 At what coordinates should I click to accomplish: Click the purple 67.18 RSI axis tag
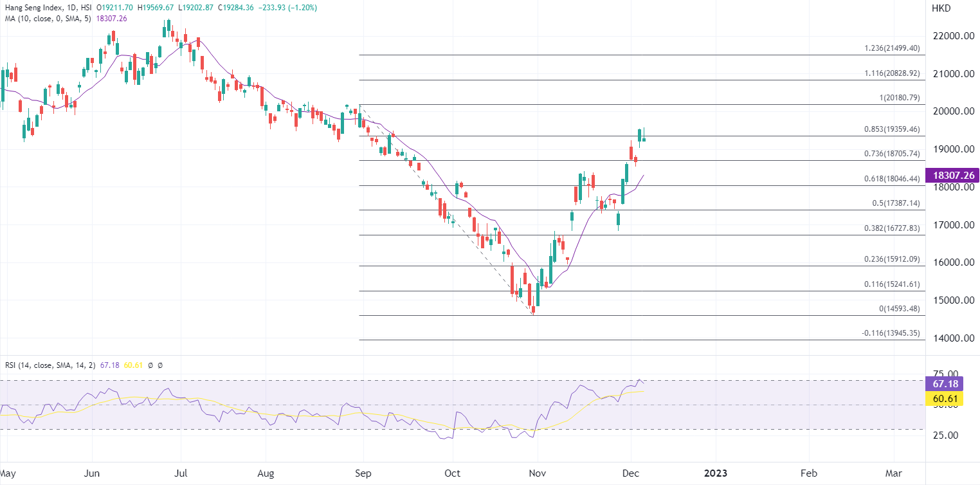[945, 384]
